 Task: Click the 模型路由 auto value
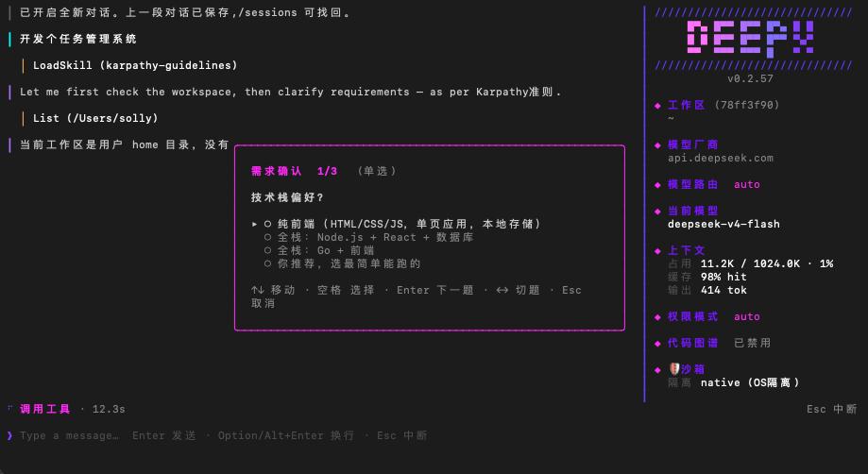click(x=747, y=185)
